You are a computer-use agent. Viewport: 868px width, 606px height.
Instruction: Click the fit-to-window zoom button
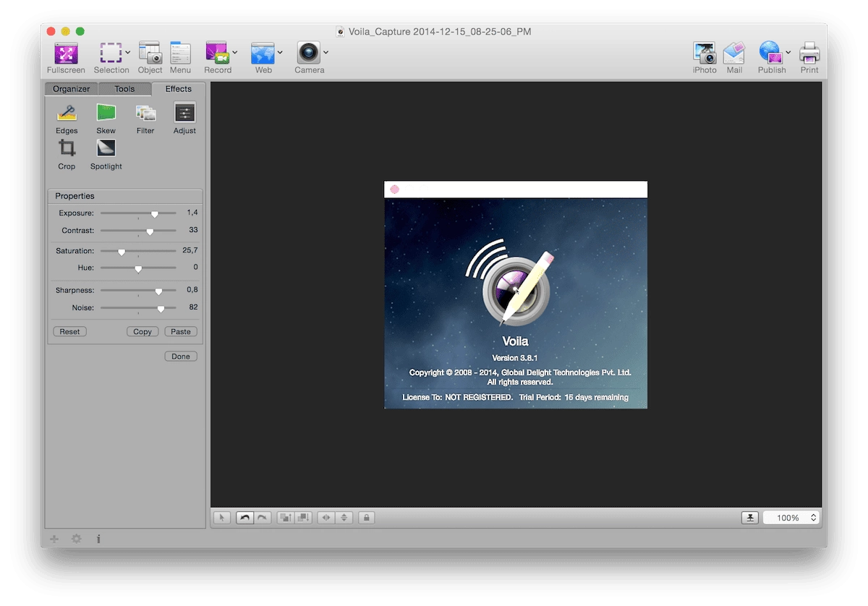750,517
